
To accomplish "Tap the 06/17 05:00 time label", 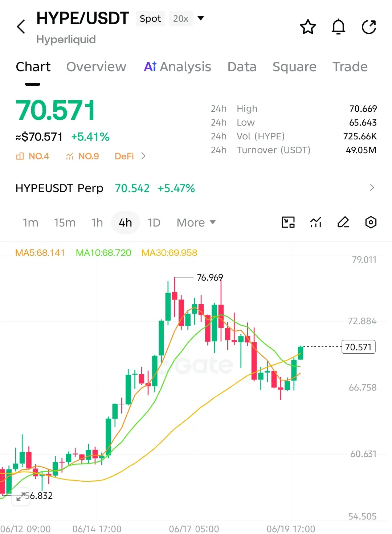I will point(194,529).
